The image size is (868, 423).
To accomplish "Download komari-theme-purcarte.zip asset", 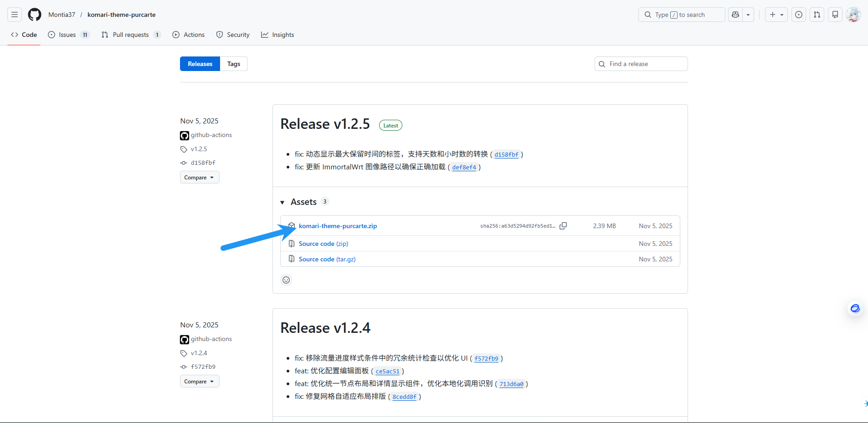I will tap(338, 226).
